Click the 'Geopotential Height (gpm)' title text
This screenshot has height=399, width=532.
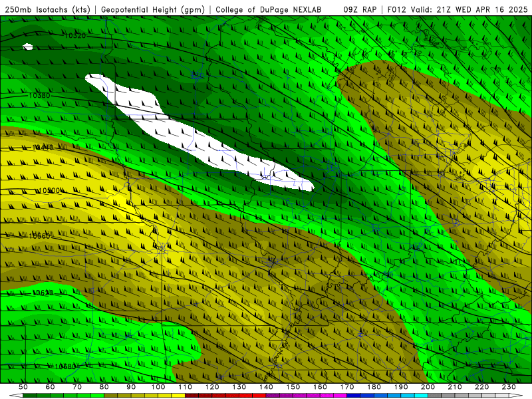[153, 9]
